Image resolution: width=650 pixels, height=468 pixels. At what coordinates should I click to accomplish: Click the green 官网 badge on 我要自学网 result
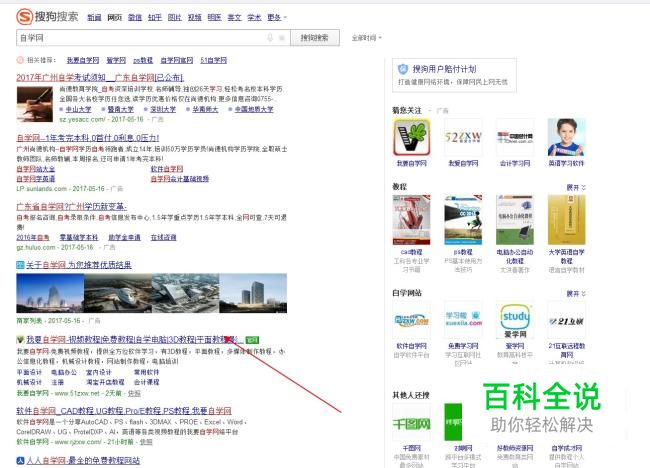click(252, 340)
